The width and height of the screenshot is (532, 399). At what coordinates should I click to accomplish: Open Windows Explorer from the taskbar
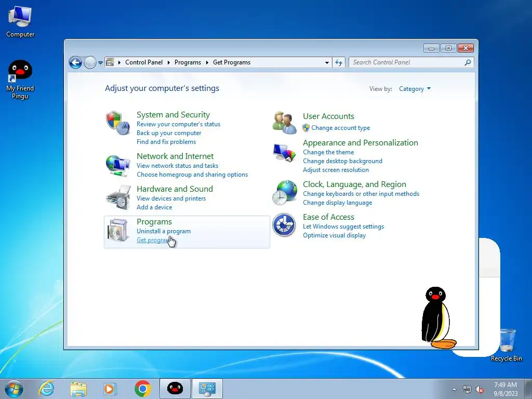coord(78,389)
